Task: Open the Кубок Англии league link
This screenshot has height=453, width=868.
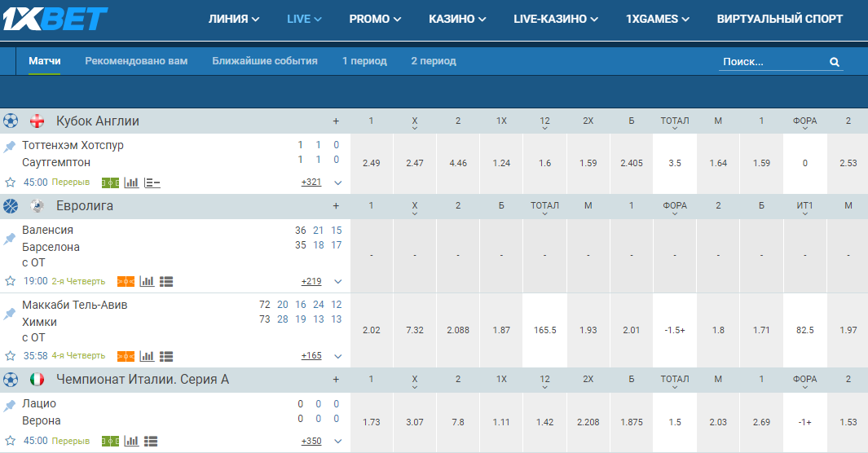Action: 98,121
